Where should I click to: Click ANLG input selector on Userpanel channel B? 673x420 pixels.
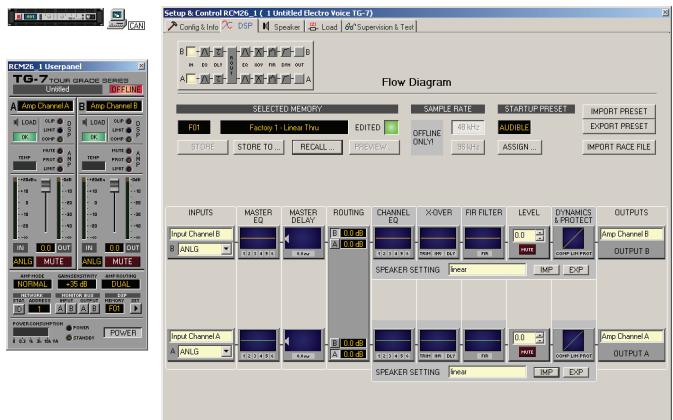click(92, 261)
